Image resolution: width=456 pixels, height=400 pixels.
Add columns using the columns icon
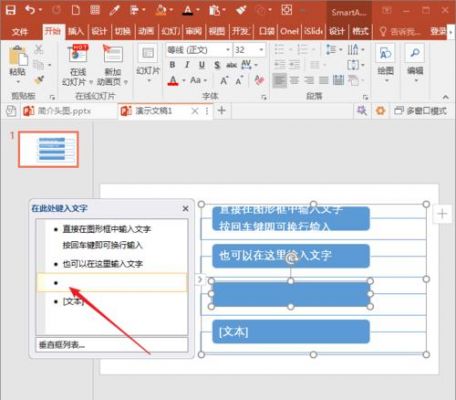pyautogui.click(x=314, y=65)
